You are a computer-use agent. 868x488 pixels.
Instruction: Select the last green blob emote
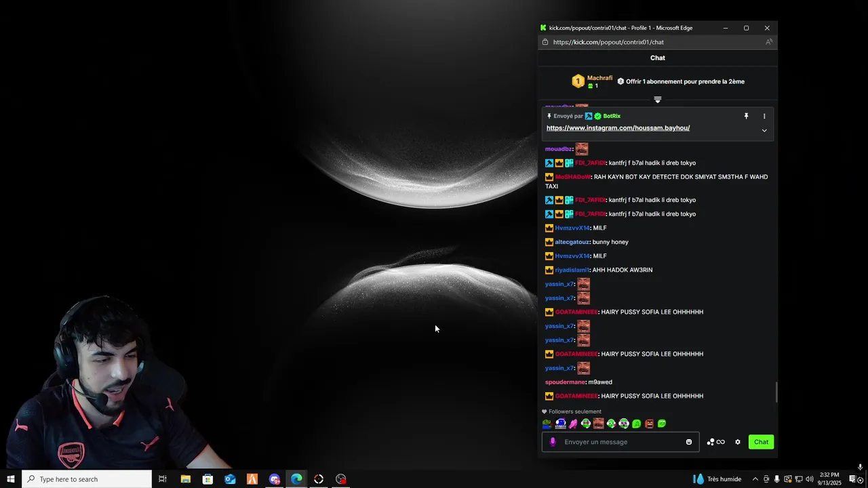662,424
